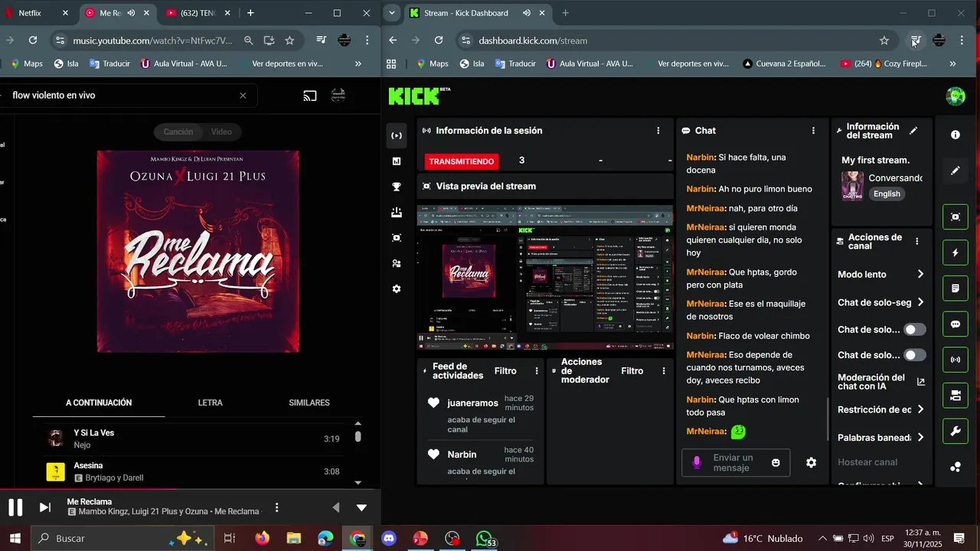Open Discord from the taskbar
Viewport: 980px width, 551px height.
pyautogui.click(x=389, y=539)
